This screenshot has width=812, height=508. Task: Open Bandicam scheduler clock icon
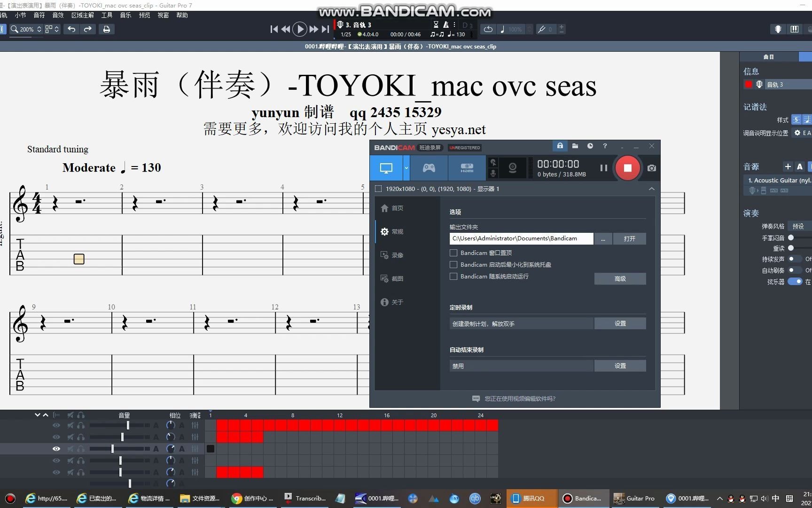coord(590,146)
